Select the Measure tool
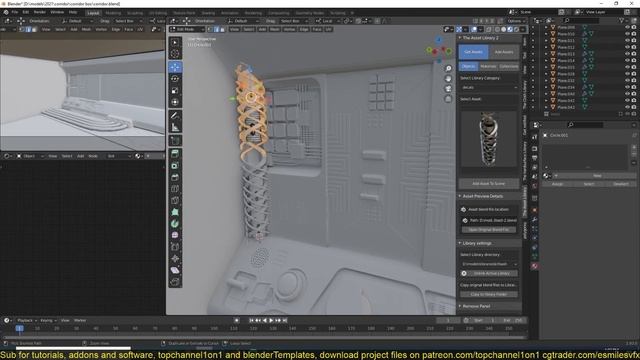This screenshot has width=640, height=360. click(x=175, y=127)
